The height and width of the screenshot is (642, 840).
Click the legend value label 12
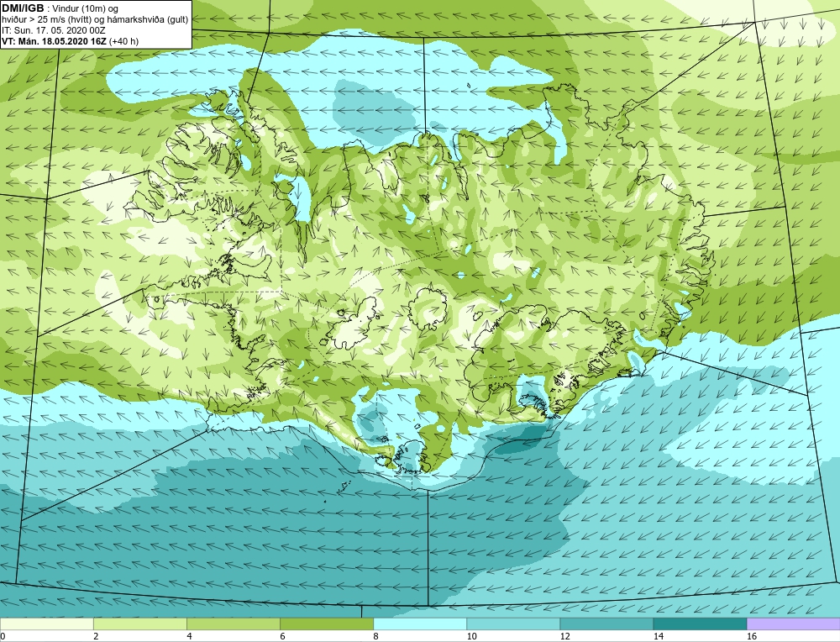[x=564, y=636]
